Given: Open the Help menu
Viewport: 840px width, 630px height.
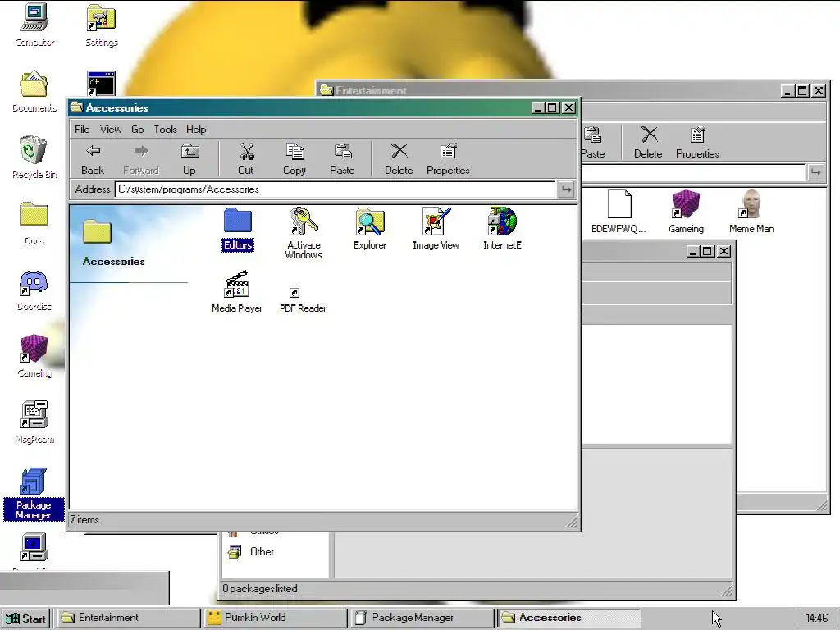Looking at the screenshot, I should pyautogui.click(x=196, y=129).
